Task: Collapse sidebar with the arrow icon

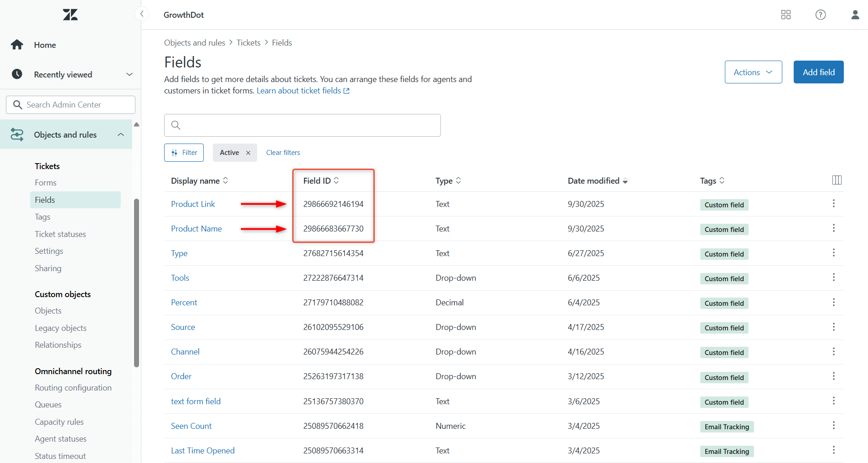Action: pos(142,14)
